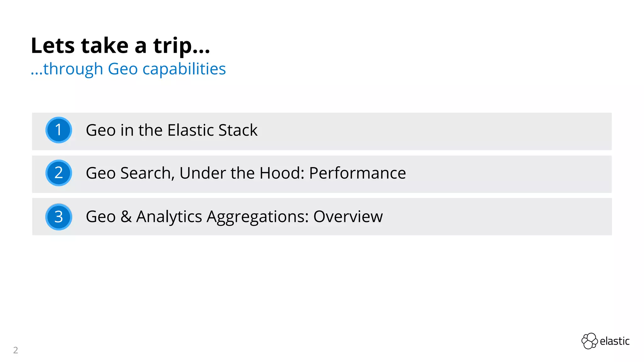Open the "Geo in the Elastic Stack" item
The height and width of the screenshot is (362, 644).
171,130
